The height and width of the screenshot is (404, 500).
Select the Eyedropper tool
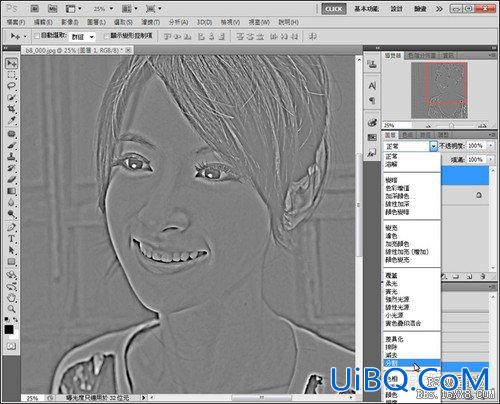[12, 120]
